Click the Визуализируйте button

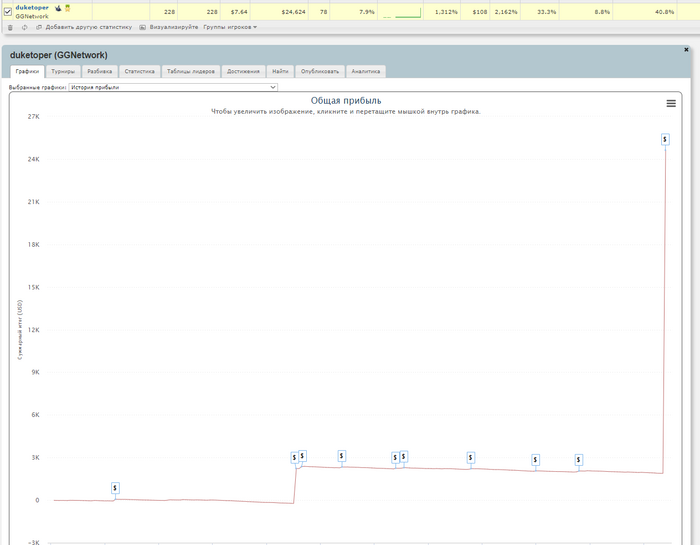174,27
